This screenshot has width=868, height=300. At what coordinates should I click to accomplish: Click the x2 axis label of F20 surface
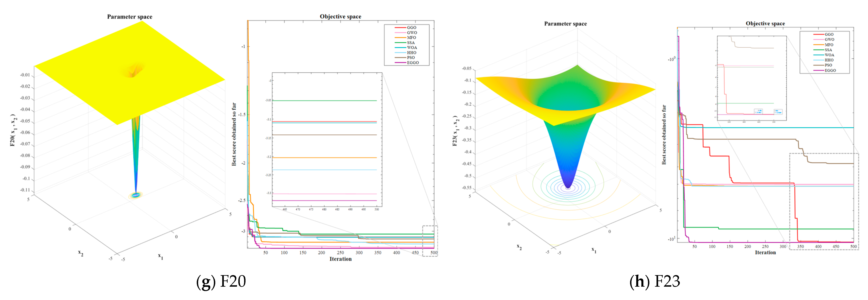pos(81,252)
